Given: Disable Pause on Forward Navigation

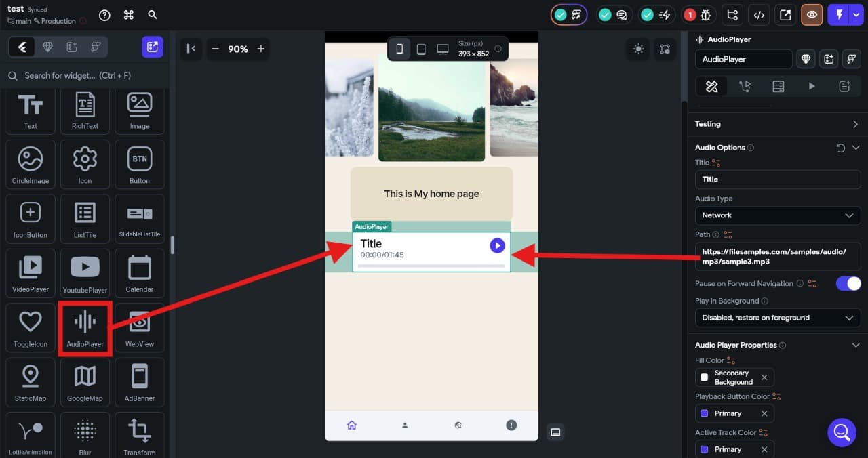Looking at the screenshot, I should click(848, 283).
